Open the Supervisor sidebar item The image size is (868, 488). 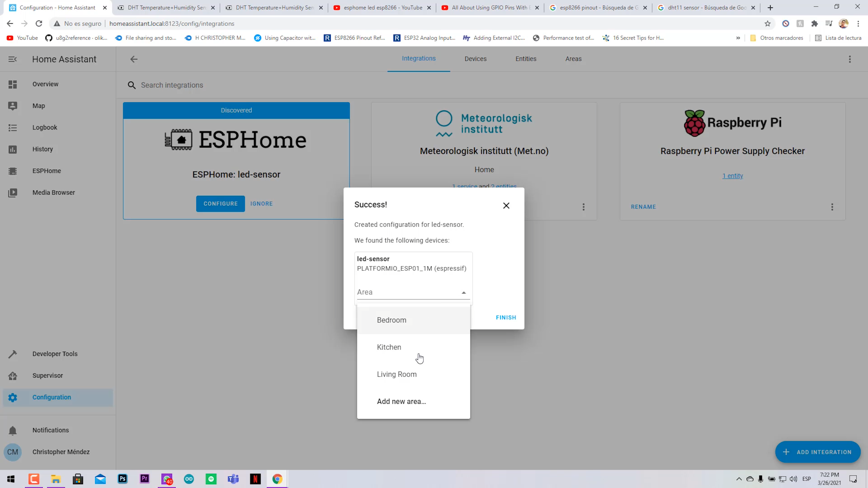[x=47, y=375]
